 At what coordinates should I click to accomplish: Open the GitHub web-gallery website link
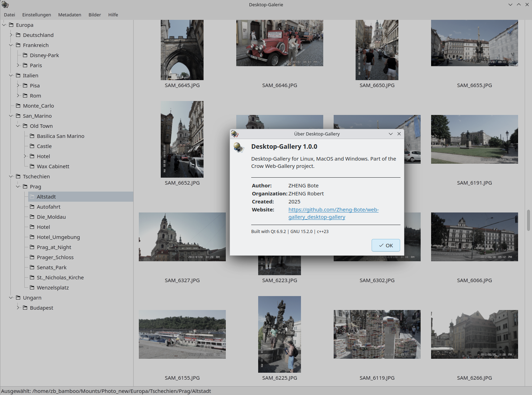(333, 210)
